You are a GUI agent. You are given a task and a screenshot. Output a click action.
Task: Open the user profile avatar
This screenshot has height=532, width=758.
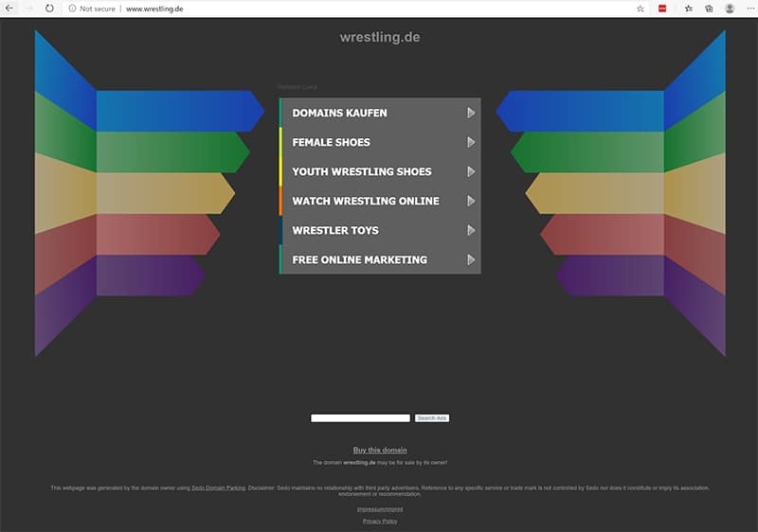(730, 9)
